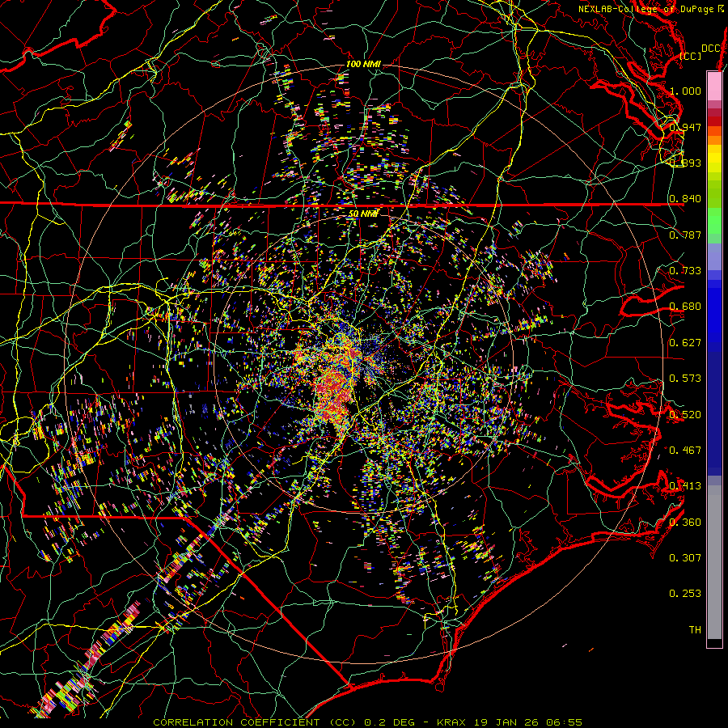Click the pink swatch on the color scale
This screenshot has width=728, height=728.
[714, 86]
